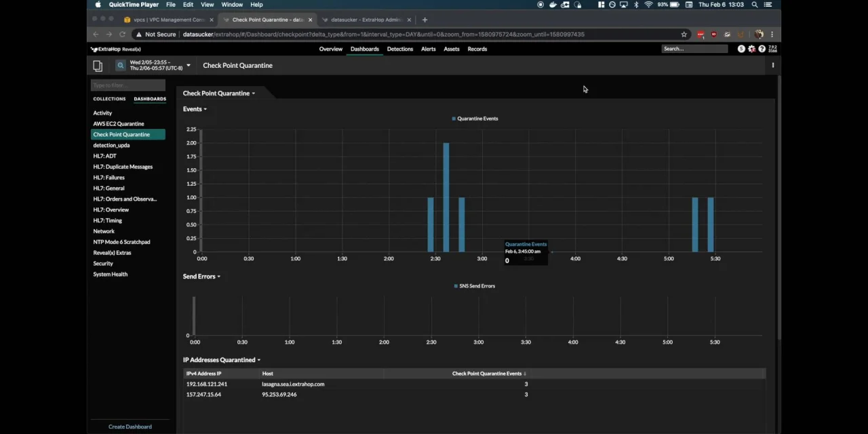Viewport: 868px width, 434px height.
Task: Open NTP Mode 6 Scratchpad dashboard
Action: tap(122, 242)
